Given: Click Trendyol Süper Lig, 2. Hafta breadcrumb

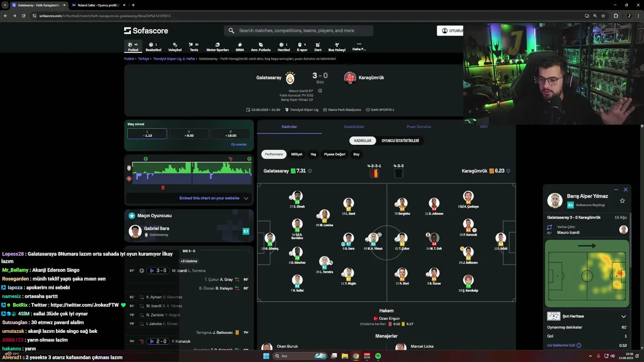Looking at the screenshot, I should pyautogui.click(x=174, y=59).
